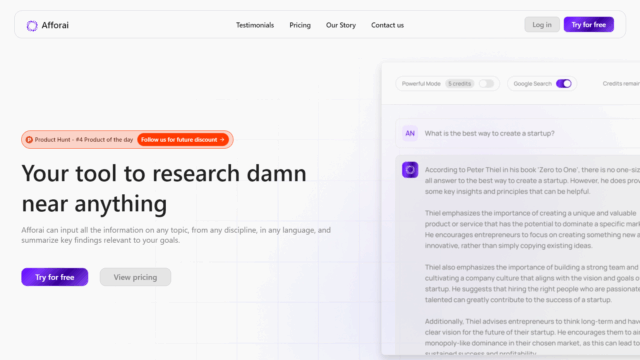The height and width of the screenshot is (360, 640).
Task: Click the Afforai brand name
Action: pyautogui.click(x=55, y=25)
